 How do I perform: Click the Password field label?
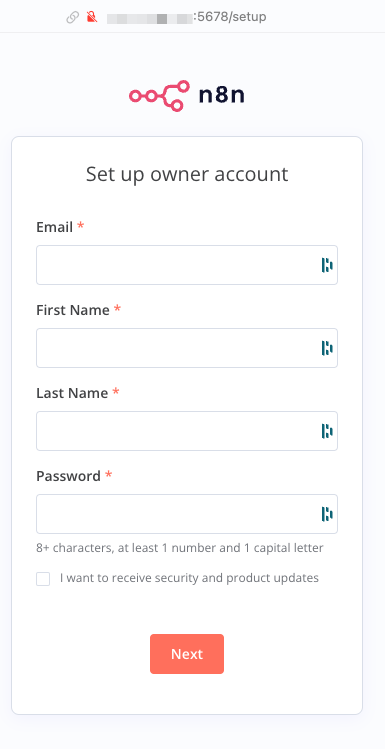(68, 476)
